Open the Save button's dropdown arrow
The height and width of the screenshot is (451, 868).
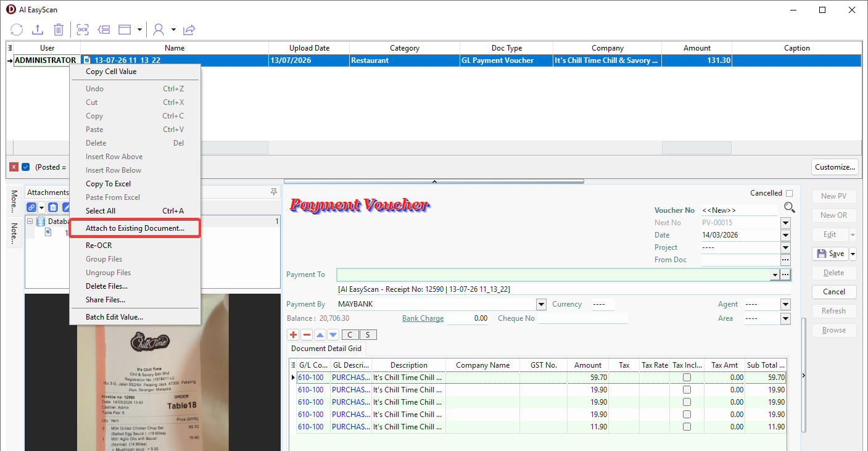[x=853, y=254]
